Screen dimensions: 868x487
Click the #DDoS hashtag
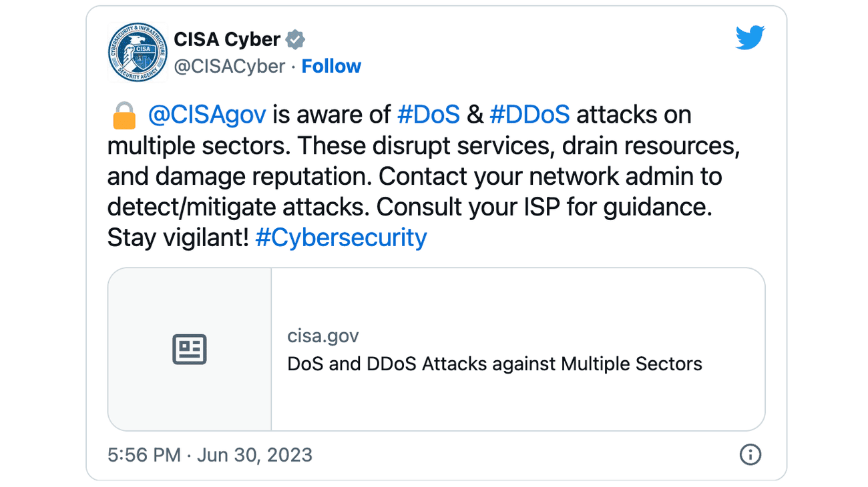point(529,114)
